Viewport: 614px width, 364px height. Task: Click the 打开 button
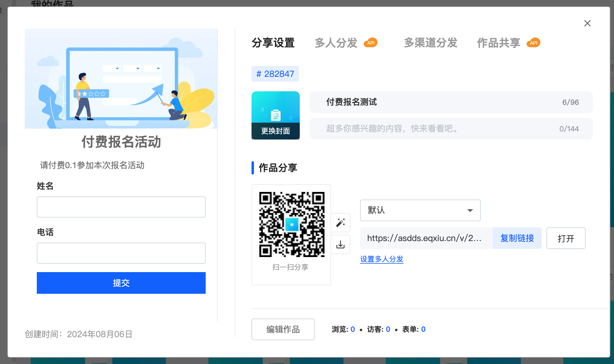point(566,238)
